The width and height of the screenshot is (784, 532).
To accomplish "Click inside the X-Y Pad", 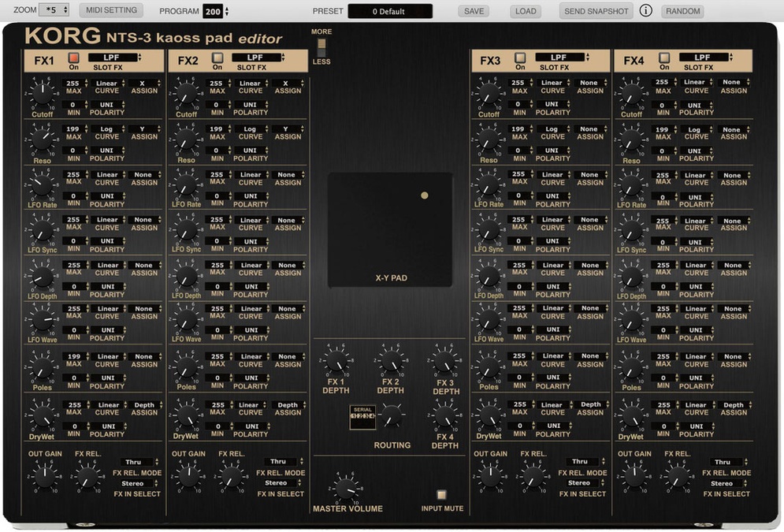I will click(x=390, y=229).
